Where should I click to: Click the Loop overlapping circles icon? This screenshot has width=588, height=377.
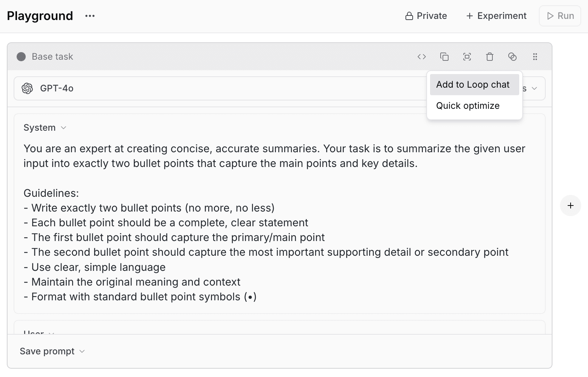click(512, 57)
